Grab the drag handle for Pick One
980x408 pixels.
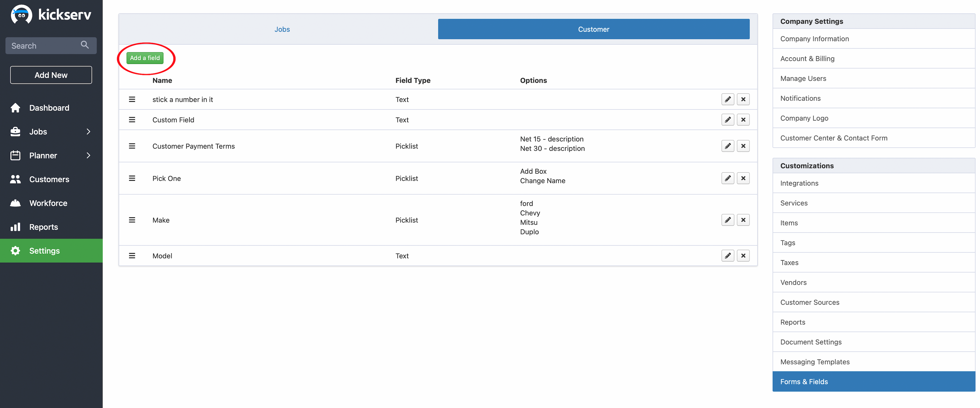click(132, 178)
